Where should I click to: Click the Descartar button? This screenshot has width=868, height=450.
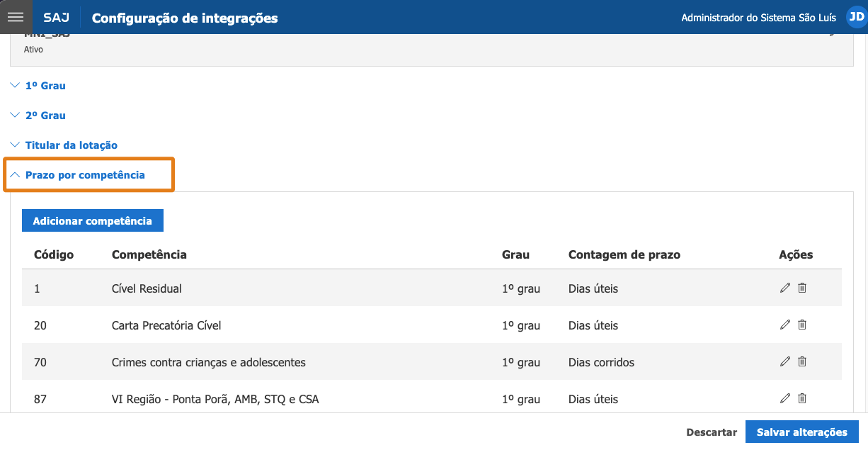tap(712, 432)
